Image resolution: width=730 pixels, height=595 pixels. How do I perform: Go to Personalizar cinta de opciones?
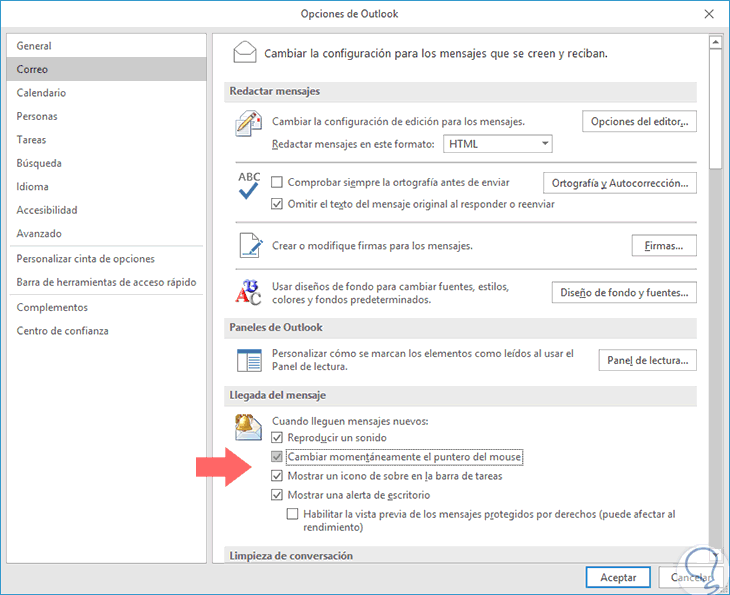pyautogui.click(x=106, y=259)
